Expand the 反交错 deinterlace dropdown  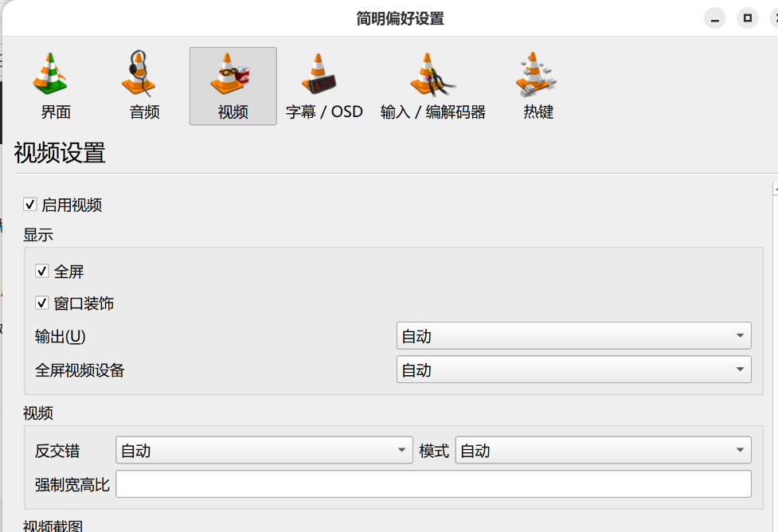click(x=264, y=450)
